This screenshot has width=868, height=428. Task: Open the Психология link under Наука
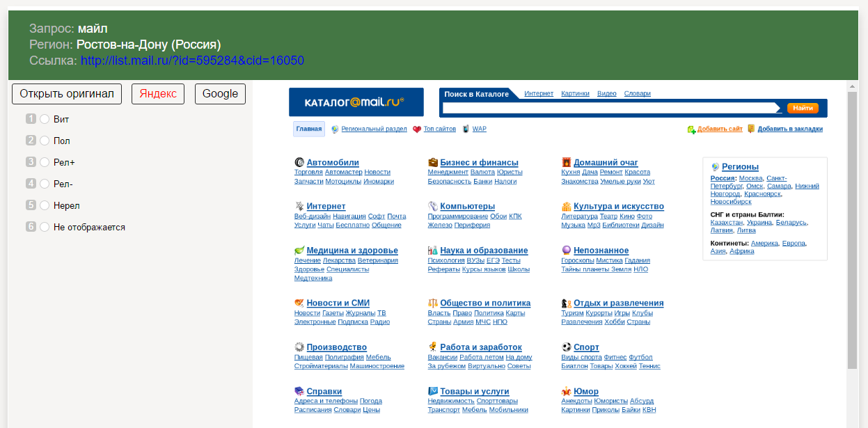[445, 260]
